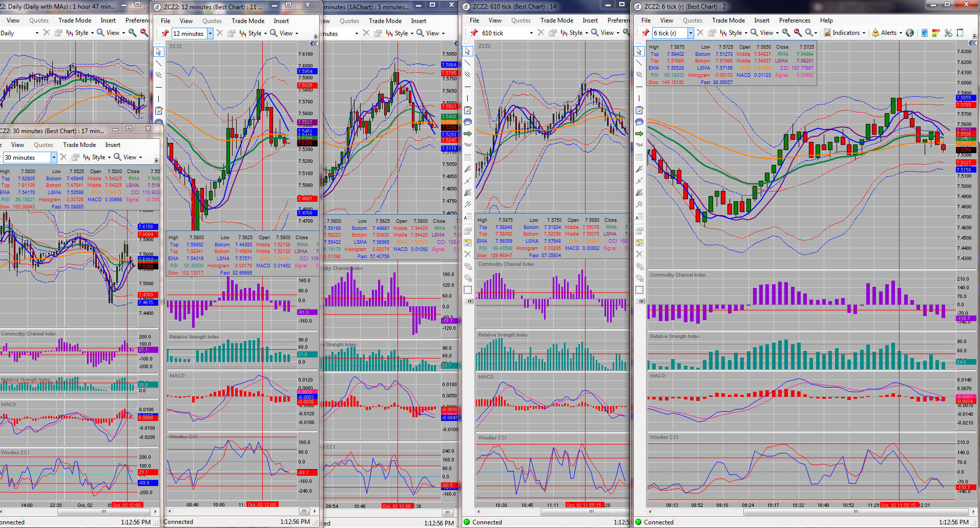Image resolution: width=980 pixels, height=528 pixels.
Task: Click the blue chart snapshot icon in 6 tick toolbar
Action: click(925, 33)
